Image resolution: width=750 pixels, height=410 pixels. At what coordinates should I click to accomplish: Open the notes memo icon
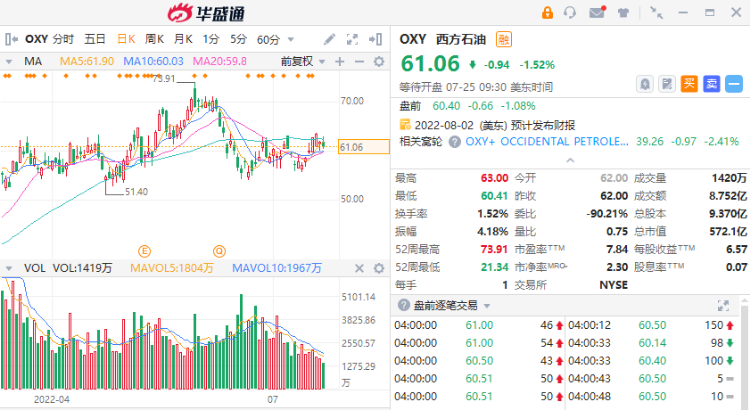point(667,84)
